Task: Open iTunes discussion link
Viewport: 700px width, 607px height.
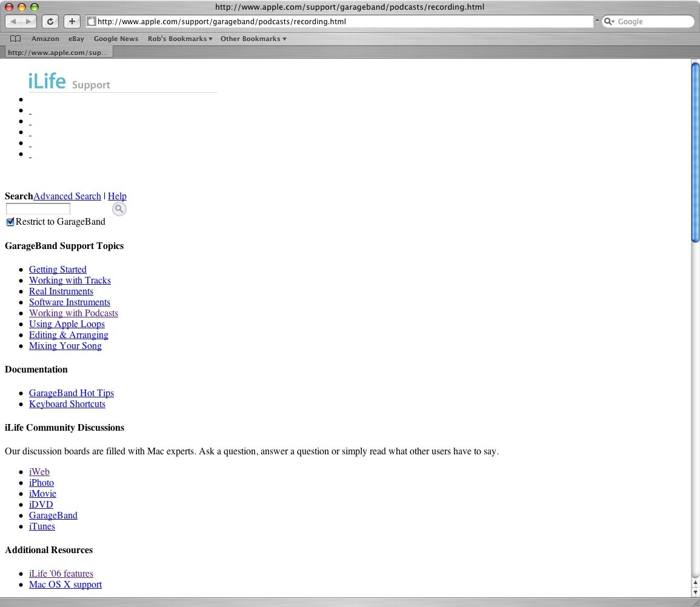Action: click(42, 526)
